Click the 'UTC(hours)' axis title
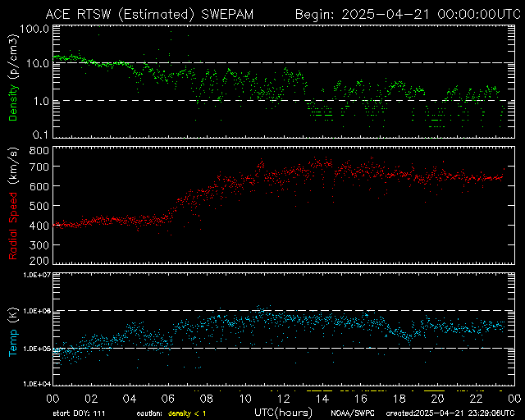 [283, 413]
